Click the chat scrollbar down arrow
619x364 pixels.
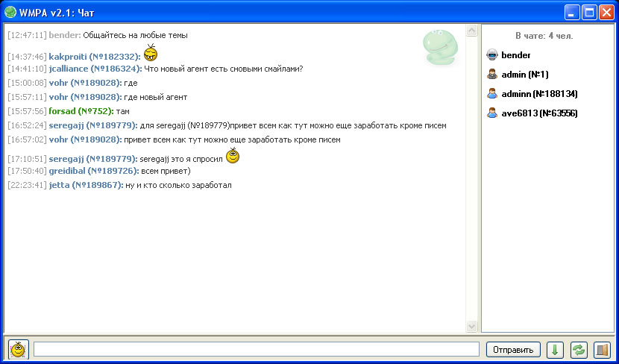tap(472, 326)
